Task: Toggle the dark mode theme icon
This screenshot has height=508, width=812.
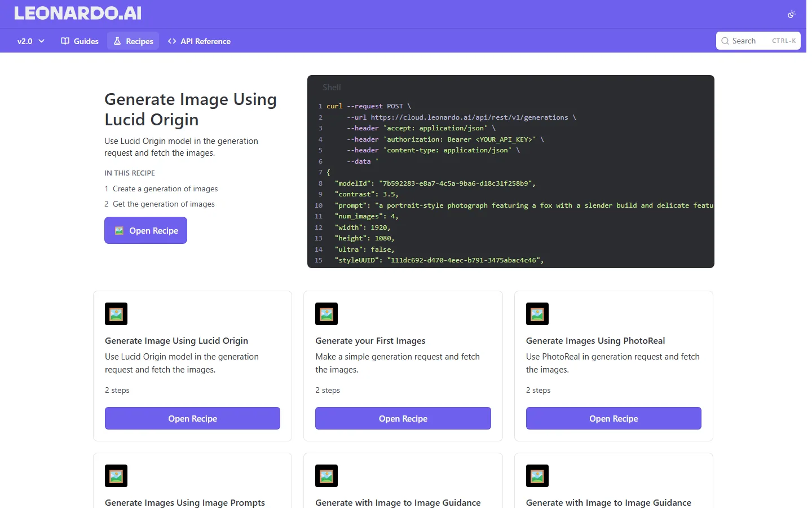Action: (791, 14)
